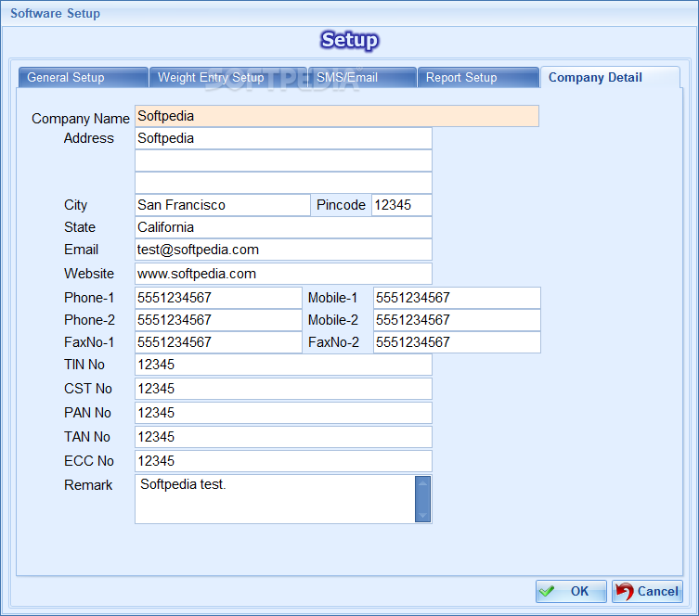This screenshot has height=616, width=699.
Task: Select the State field showing California
Action: coord(283,227)
